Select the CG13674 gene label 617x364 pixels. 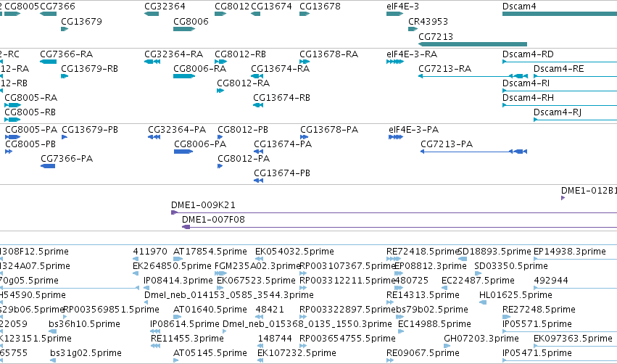(271, 7)
